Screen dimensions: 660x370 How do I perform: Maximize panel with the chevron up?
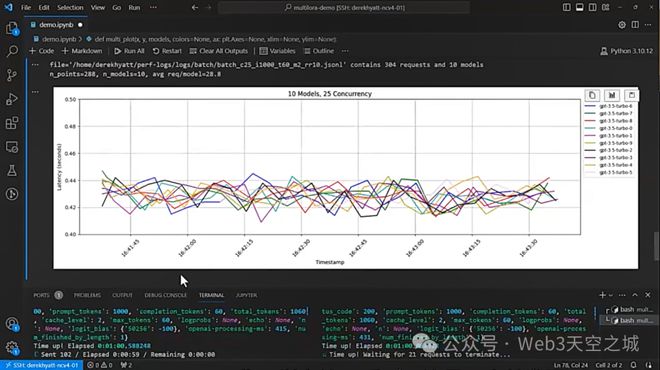click(635, 295)
